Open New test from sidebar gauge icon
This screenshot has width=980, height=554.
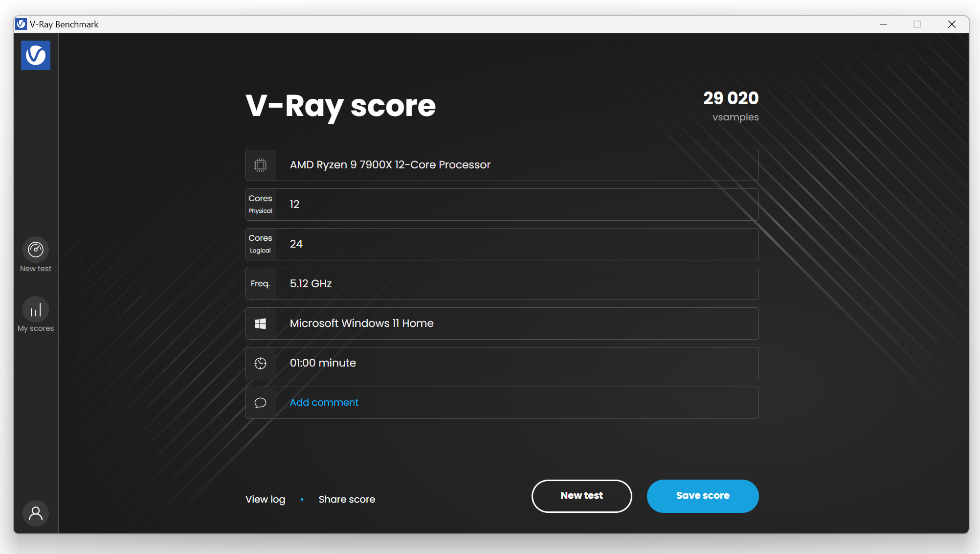(x=36, y=250)
